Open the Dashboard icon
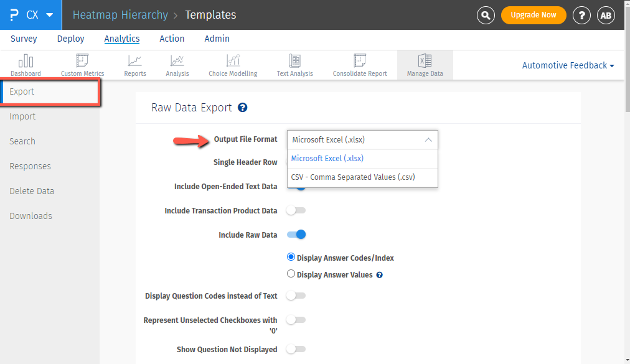This screenshot has height=364, width=630. tap(26, 65)
